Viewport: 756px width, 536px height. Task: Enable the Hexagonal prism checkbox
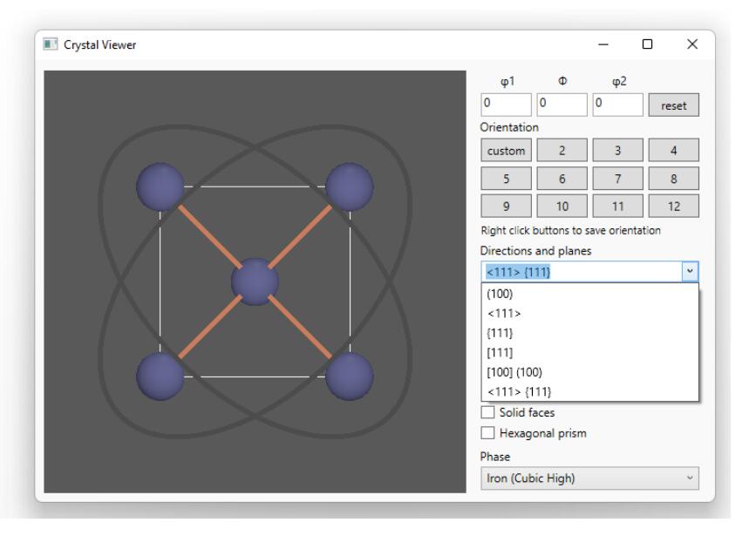[489, 431]
